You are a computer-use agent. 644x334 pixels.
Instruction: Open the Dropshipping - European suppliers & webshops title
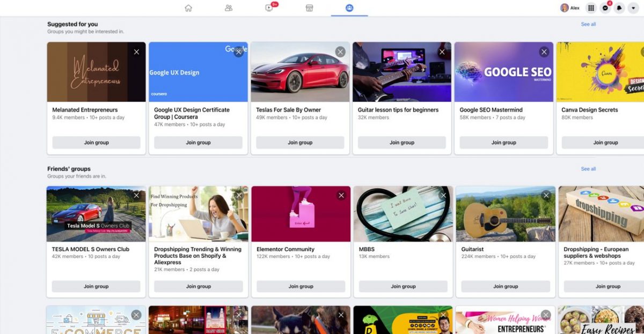[x=596, y=253]
